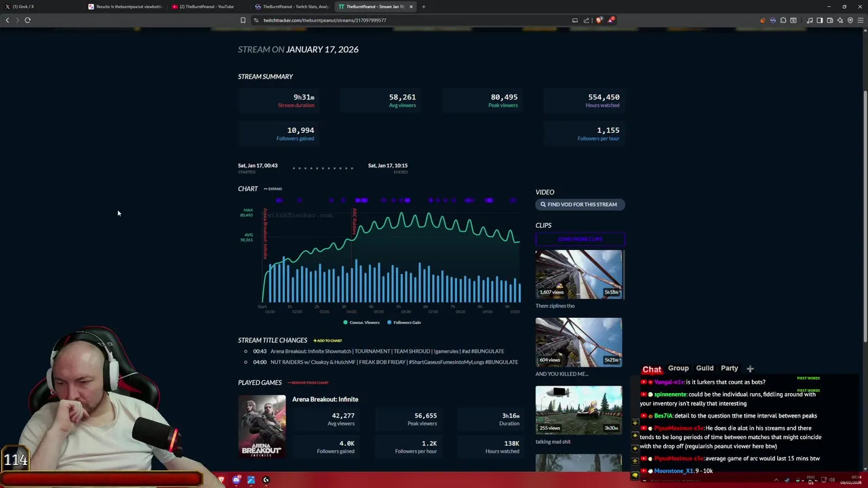Open TheBurntPeanut Twitch Stats tab
868x488 pixels.
[292, 7]
